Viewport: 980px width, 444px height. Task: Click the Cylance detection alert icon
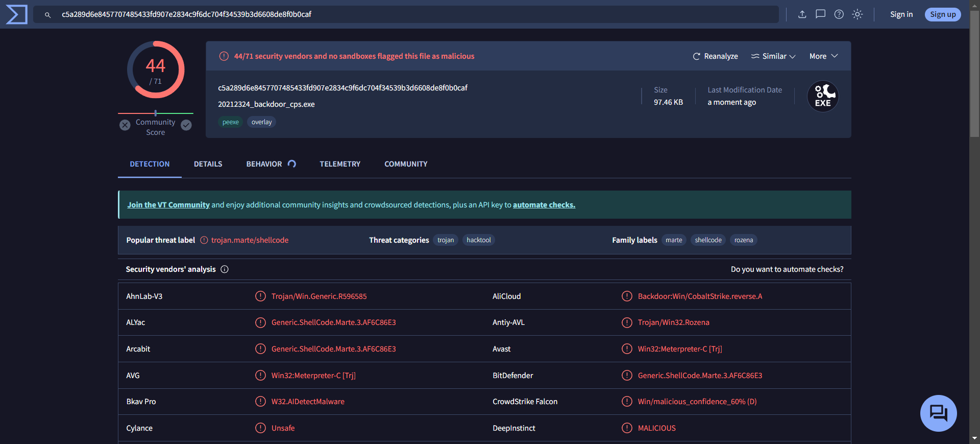coord(261,428)
